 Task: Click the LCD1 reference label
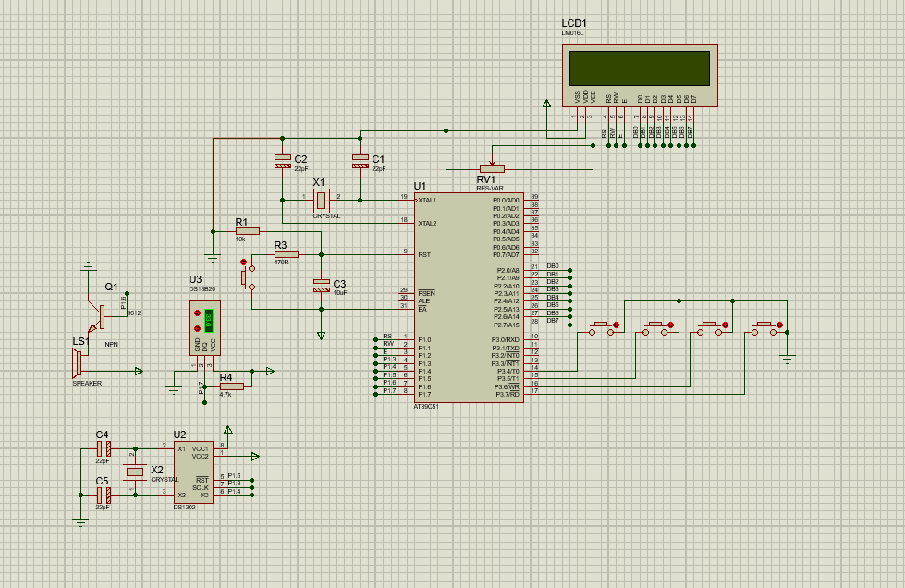(x=574, y=24)
